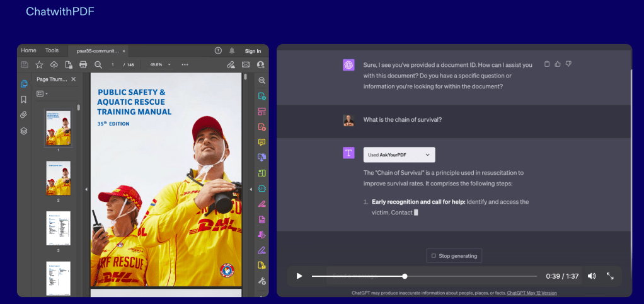Click the email envelope icon
644x304 pixels.
coord(246,64)
